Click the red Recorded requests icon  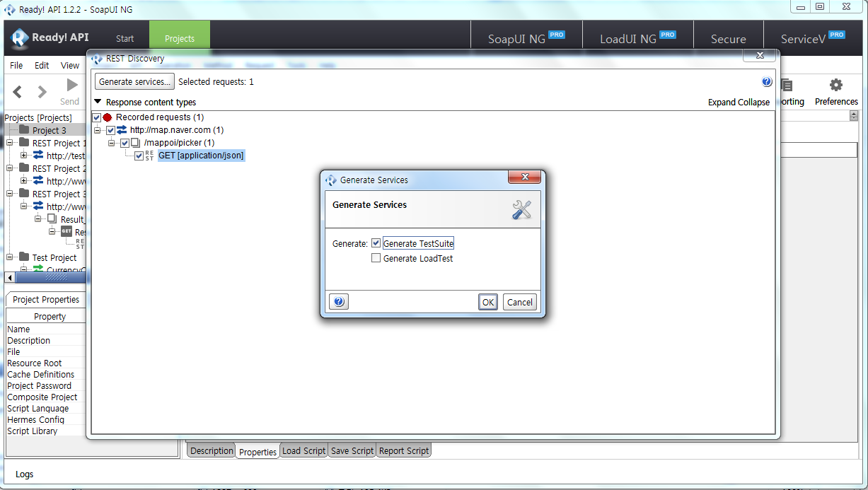[108, 117]
